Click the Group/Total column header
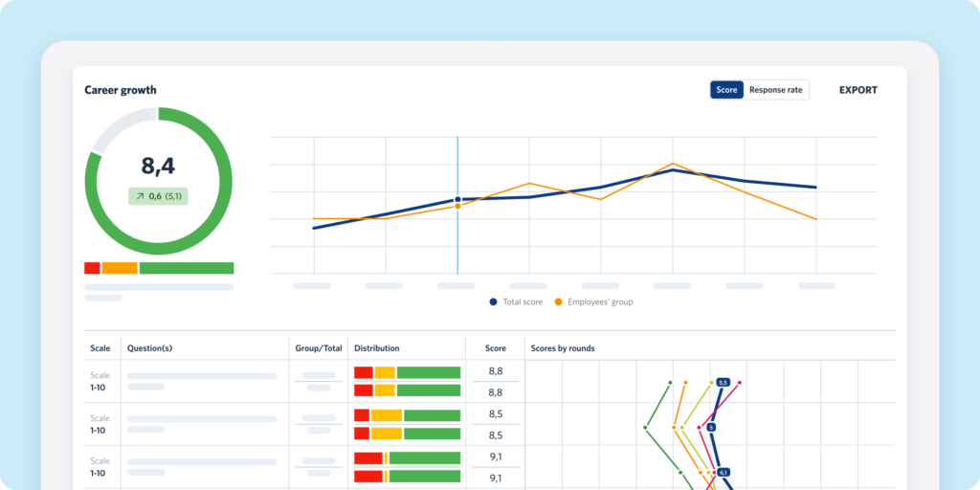Image resolution: width=980 pixels, height=490 pixels. (x=319, y=348)
